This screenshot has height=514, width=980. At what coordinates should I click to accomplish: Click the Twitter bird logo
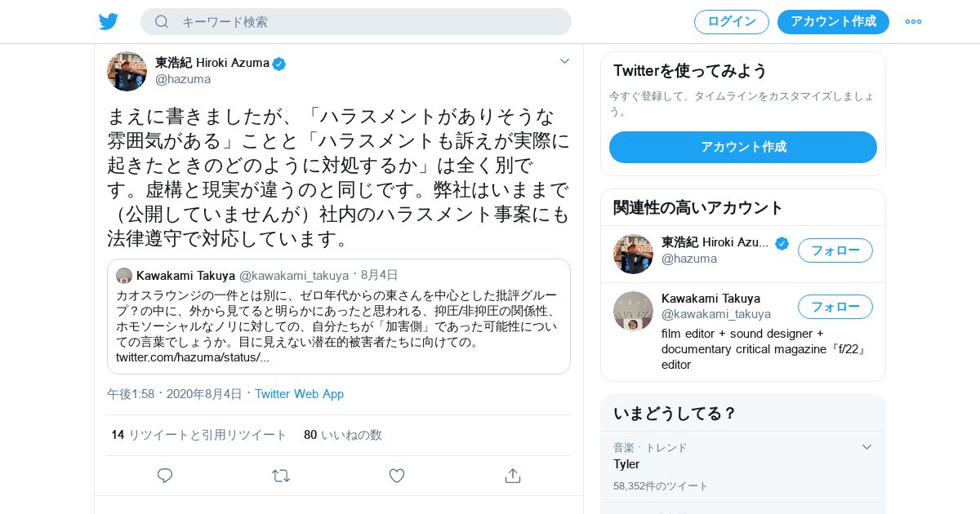109,22
